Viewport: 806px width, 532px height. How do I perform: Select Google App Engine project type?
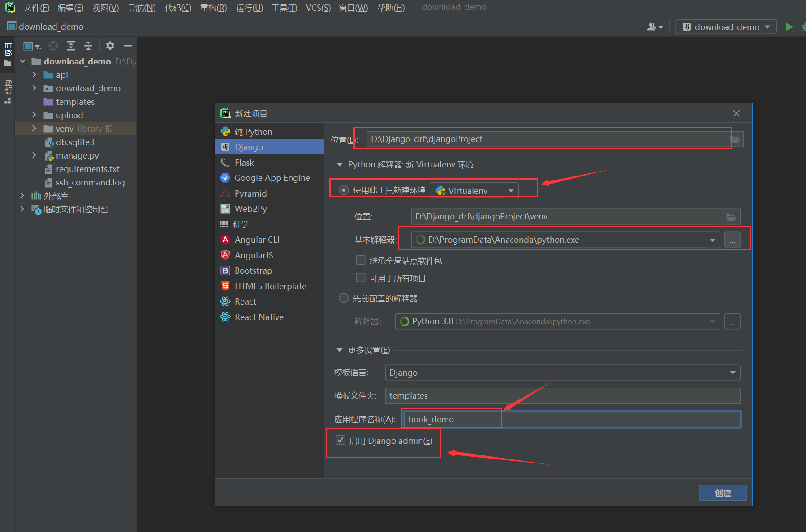pos(269,178)
